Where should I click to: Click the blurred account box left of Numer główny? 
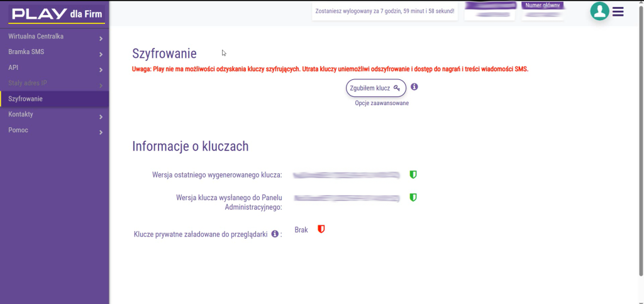coord(489,11)
